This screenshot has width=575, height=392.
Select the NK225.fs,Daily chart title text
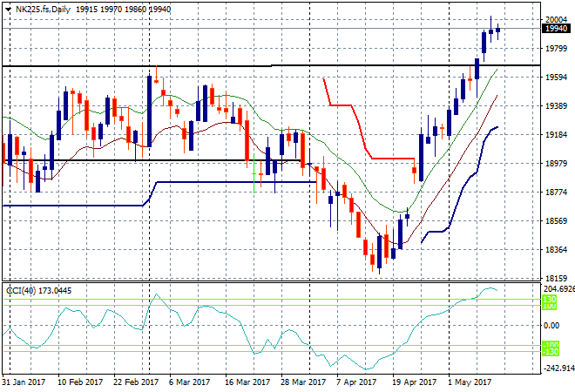43,10
